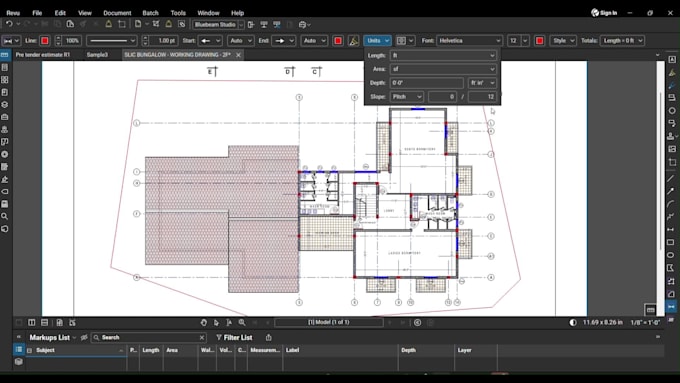
Task: Click the split view vertical icon
Action: point(32,322)
